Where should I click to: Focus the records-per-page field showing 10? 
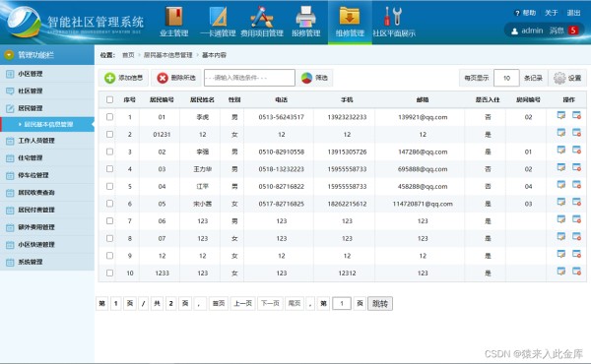click(x=506, y=78)
